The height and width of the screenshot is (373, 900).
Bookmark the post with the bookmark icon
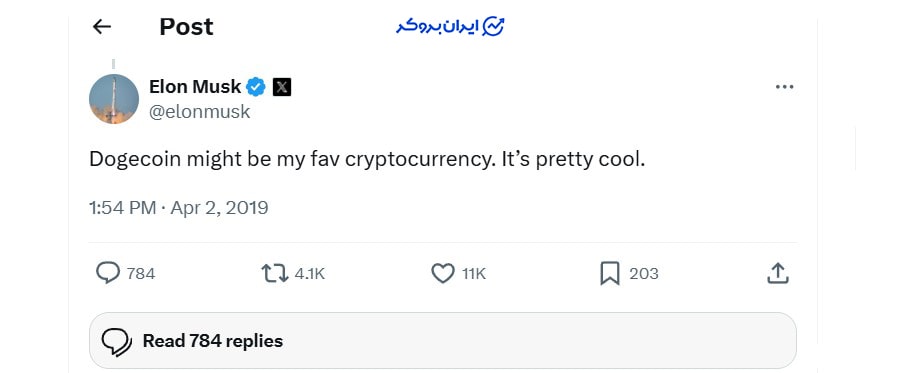click(610, 274)
